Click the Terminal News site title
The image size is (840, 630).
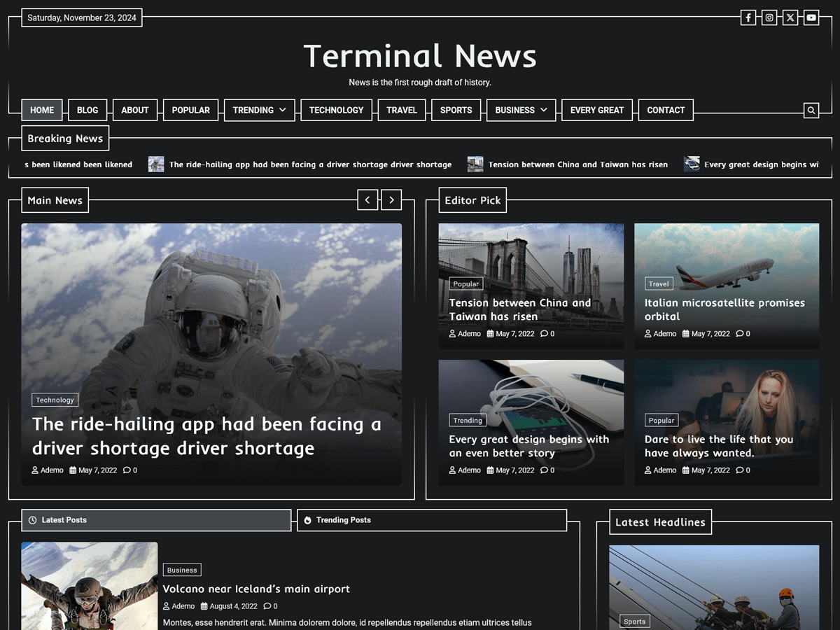pos(420,56)
